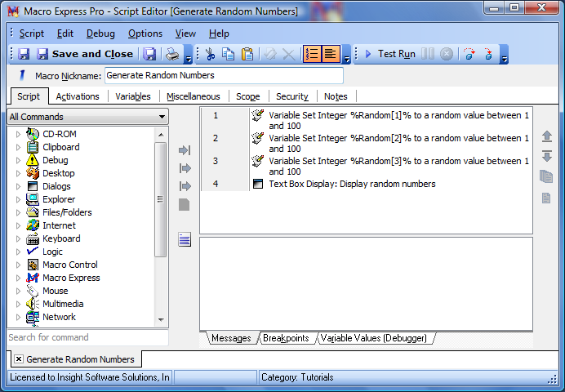Open the All Commands category dropdown
The image size is (565, 392).
pyautogui.click(x=87, y=117)
